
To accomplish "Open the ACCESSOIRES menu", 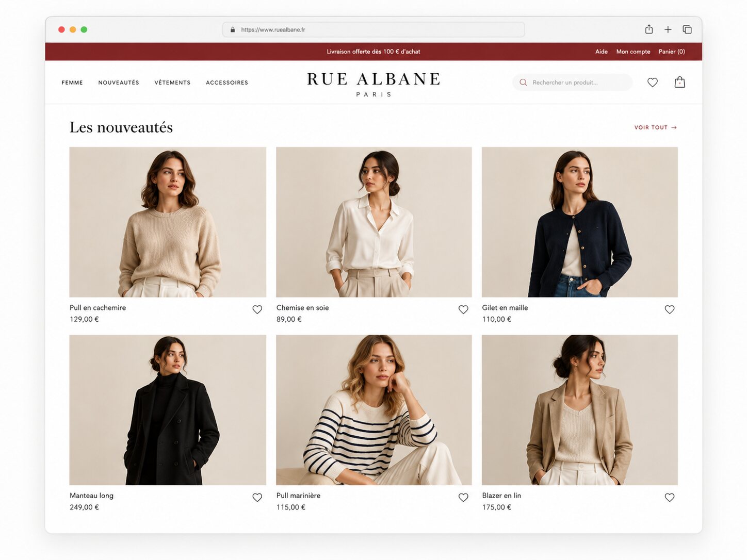I will tap(227, 83).
